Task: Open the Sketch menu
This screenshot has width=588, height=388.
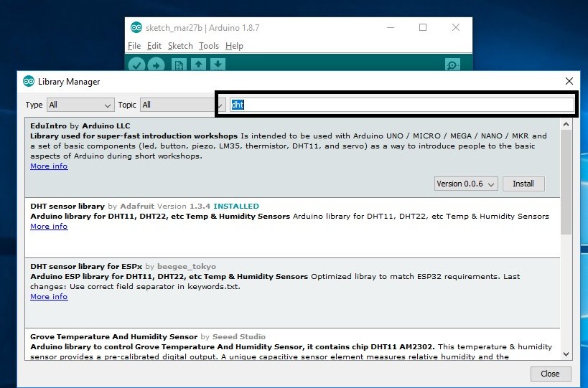Action: 180,46
